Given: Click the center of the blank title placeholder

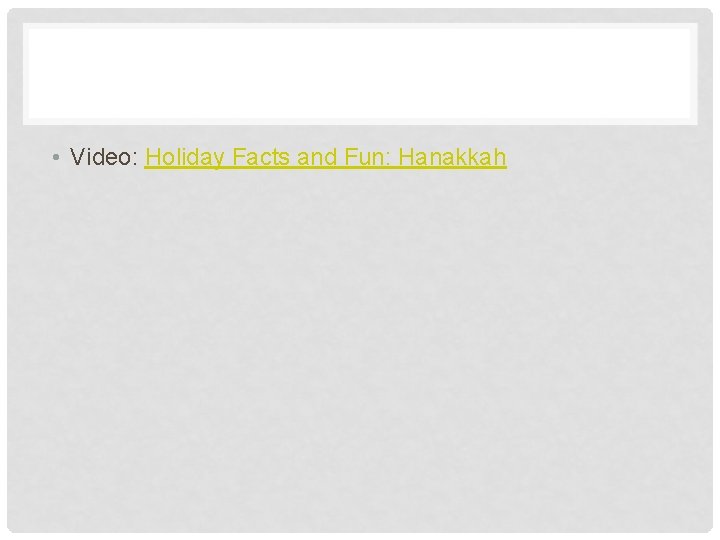Looking at the screenshot, I should tap(360, 73).
